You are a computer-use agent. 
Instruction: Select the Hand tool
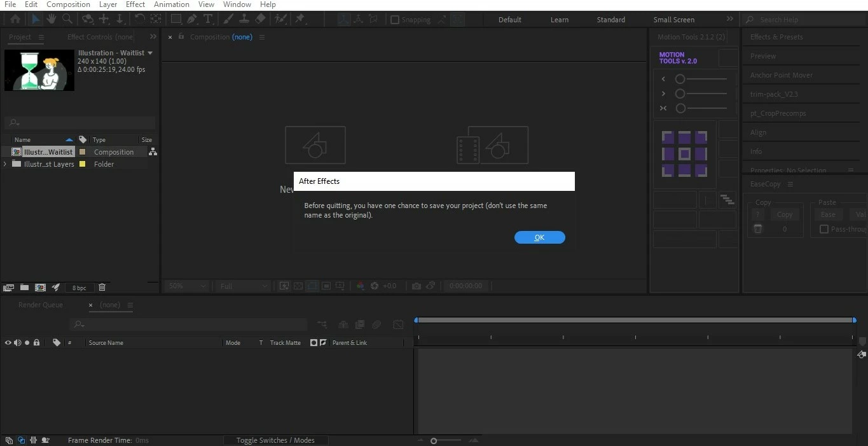(x=52, y=19)
